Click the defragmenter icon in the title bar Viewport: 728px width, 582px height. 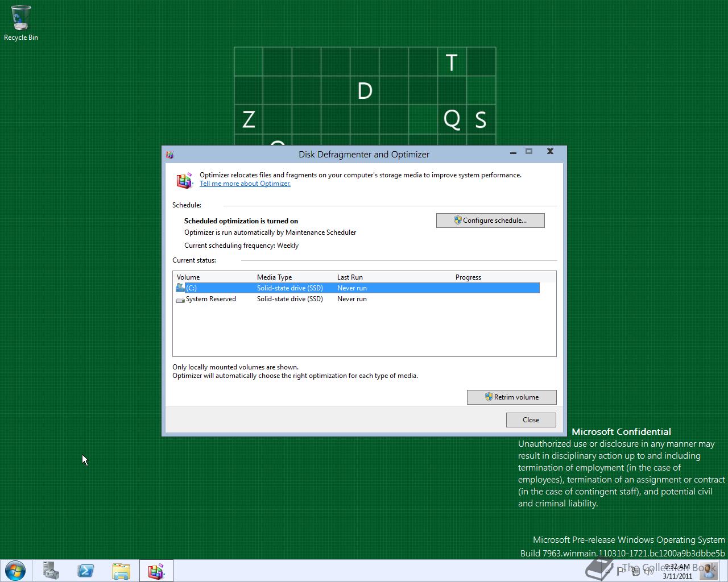(x=169, y=155)
